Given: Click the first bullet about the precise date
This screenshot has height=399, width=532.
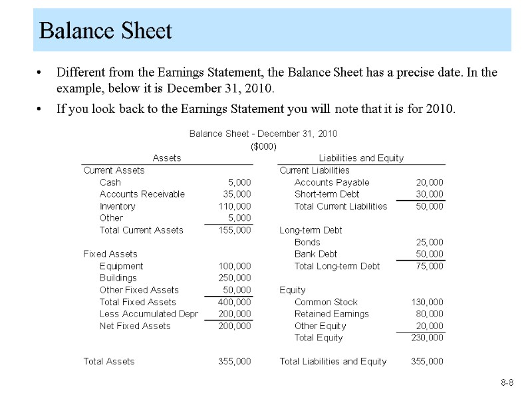Looking at the screenshot, I should (x=277, y=80).
